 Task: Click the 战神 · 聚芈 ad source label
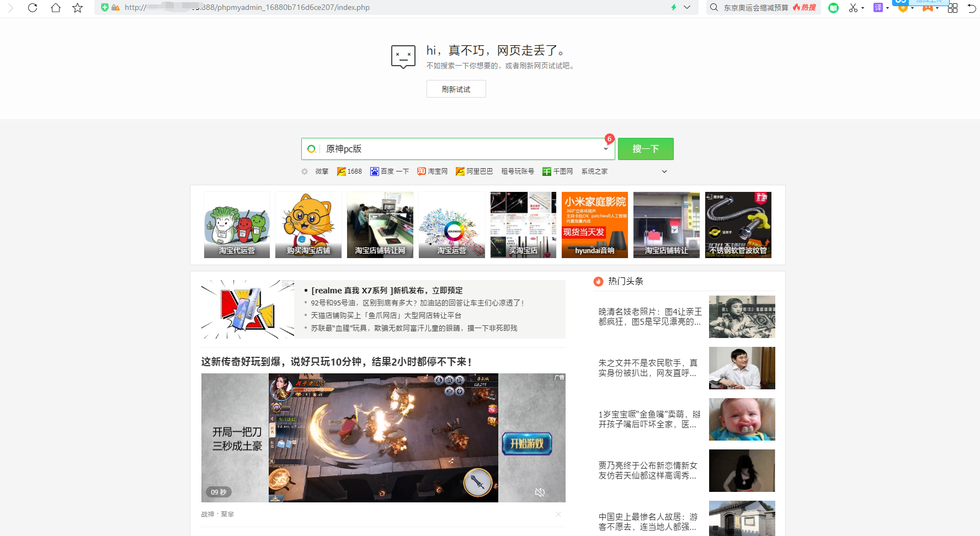point(217,514)
